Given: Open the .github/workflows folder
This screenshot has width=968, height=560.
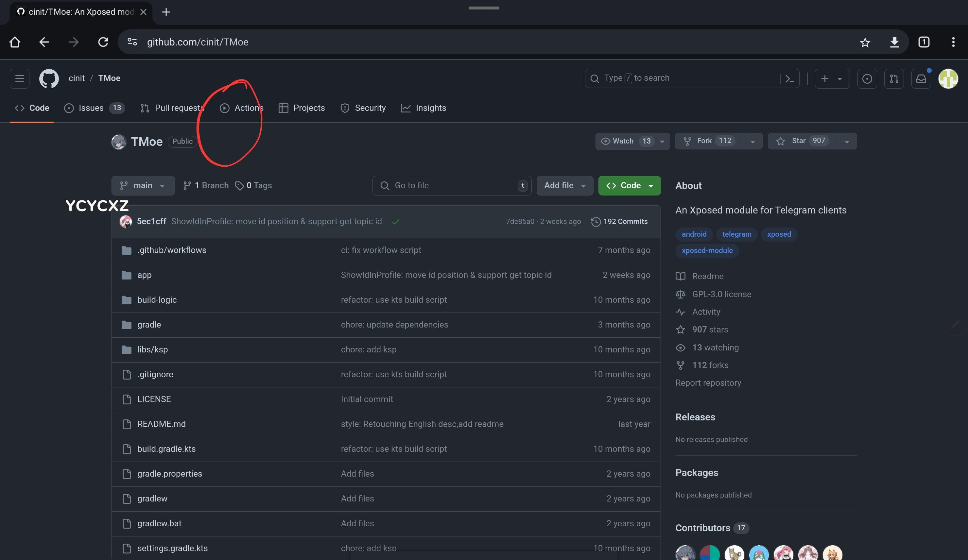Looking at the screenshot, I should (x=172, y=250).
